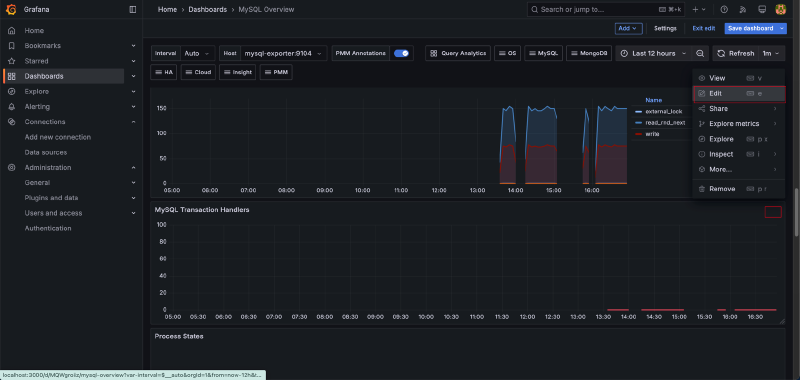Screen dimensions: 800x380
Task: Expand Users and access chevron
Action: pos(133,213)
